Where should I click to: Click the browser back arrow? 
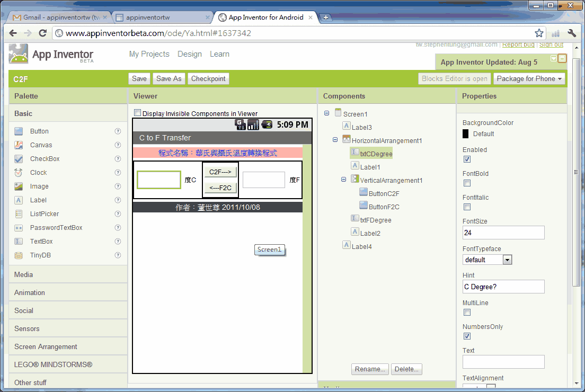(x=13, y=33)
